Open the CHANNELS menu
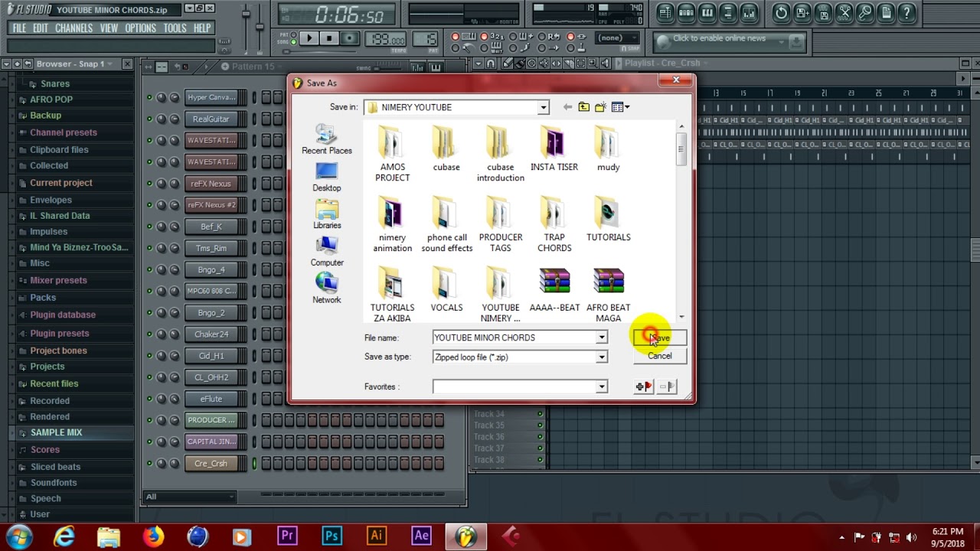980x551 pixels. [74, 28]
